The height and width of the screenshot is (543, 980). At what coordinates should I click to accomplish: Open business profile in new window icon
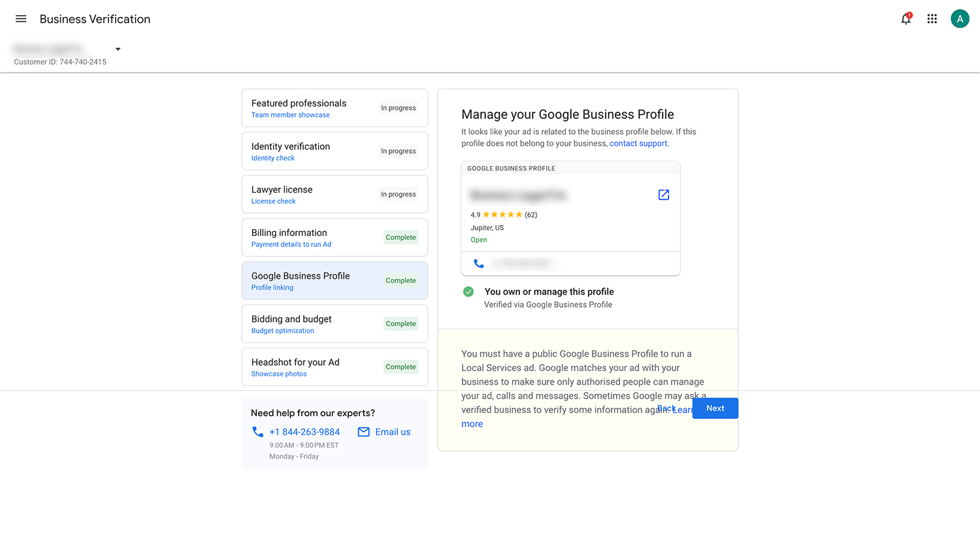663,195
